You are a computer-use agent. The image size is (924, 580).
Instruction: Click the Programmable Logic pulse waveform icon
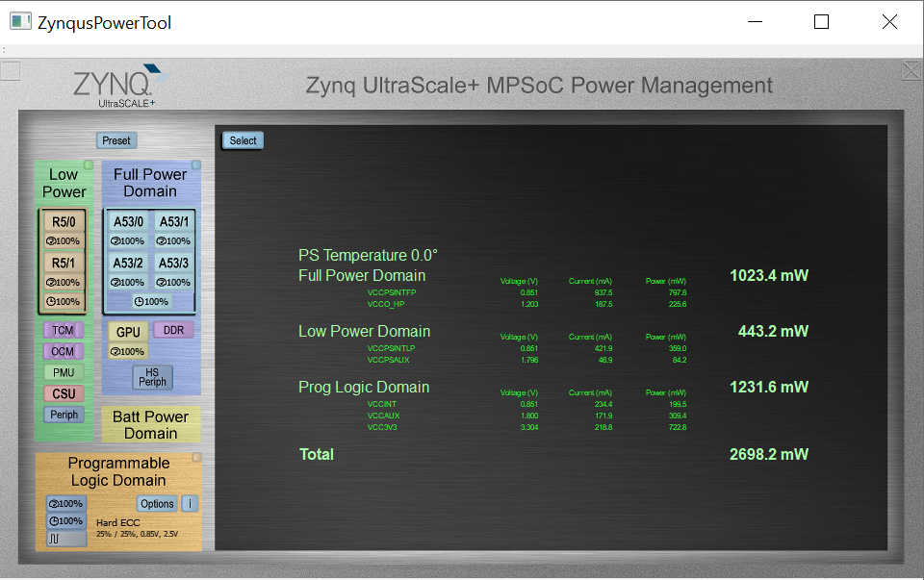click(66, 539)
